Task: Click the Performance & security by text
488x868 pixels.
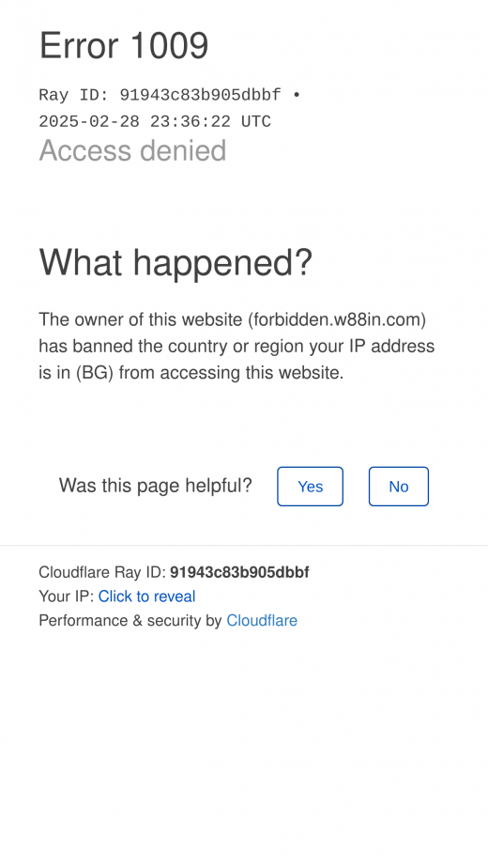Action: [130, 621]
